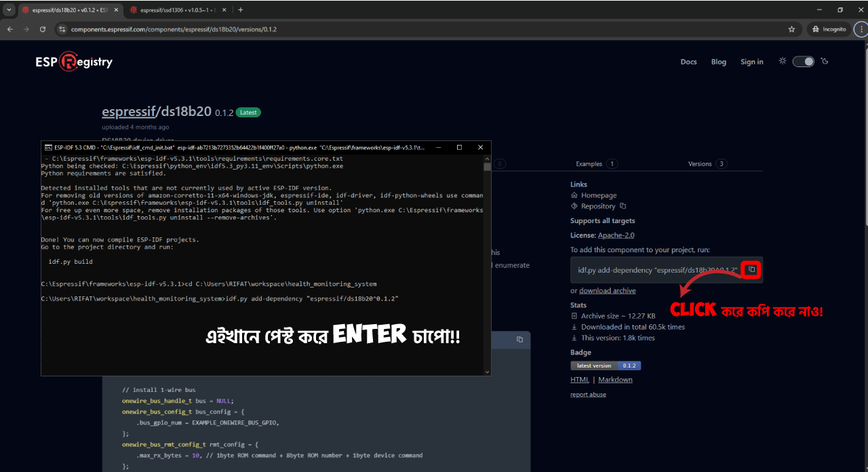Copy the code example using its copy icon
The height and width of the screenshot is (472, 868).
pyautogui.click(x=519, y=339)
